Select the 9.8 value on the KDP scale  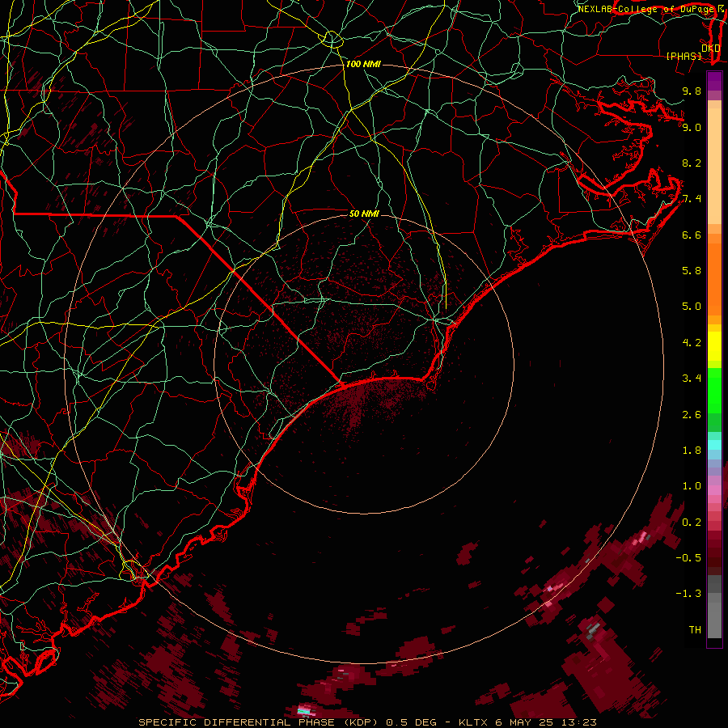692,91
